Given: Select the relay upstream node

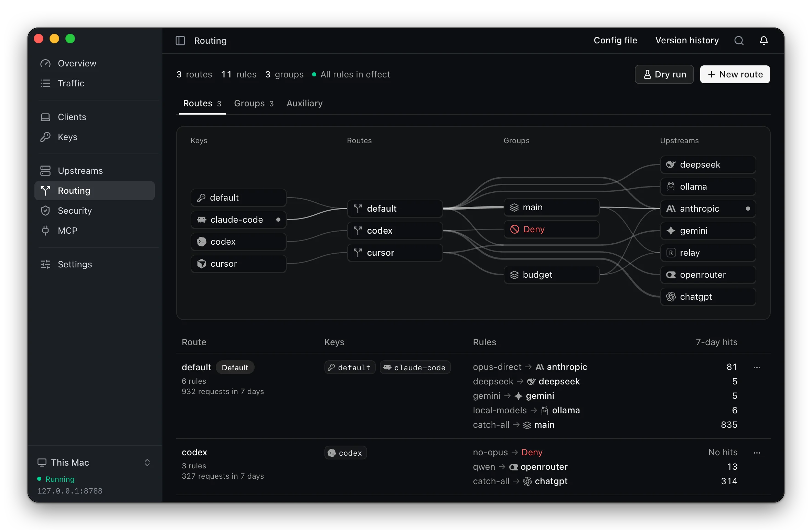Looking at the screenshot, I should pyautogui.click(x=708, y=253).
